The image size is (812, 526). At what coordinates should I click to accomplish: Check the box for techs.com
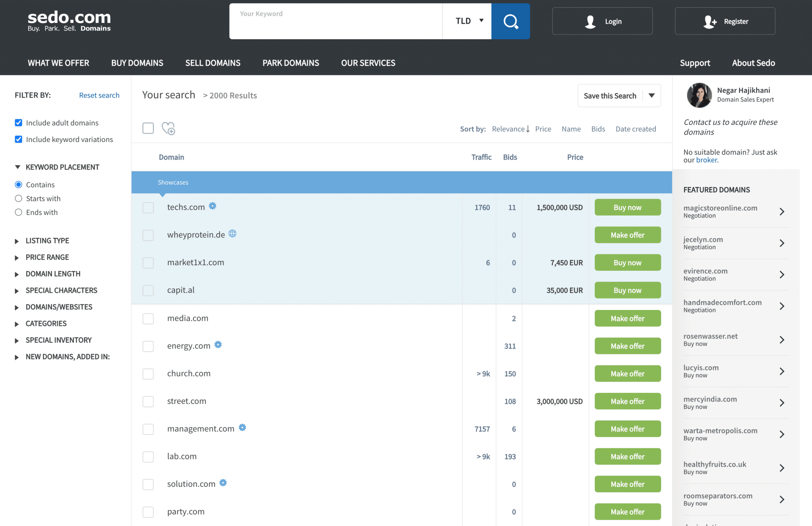click(x=148, y=207)
